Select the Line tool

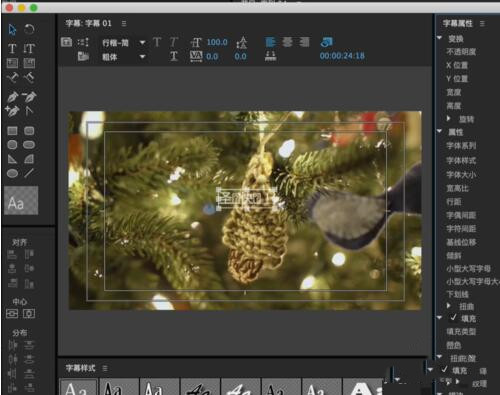(29, 173)
